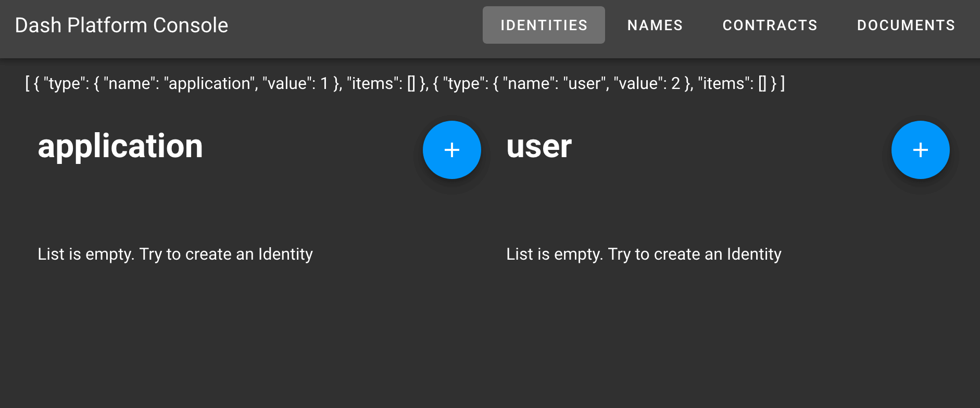
Task: Click the raw JSON debug text line
Action: (x=405, y=83)
